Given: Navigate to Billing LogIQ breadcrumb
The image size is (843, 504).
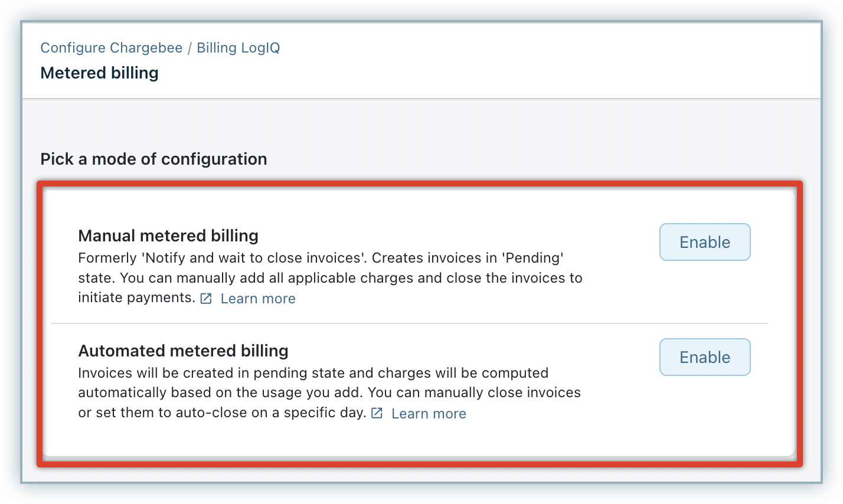Looking at the screenshot, I should click(x=238, y=48).
